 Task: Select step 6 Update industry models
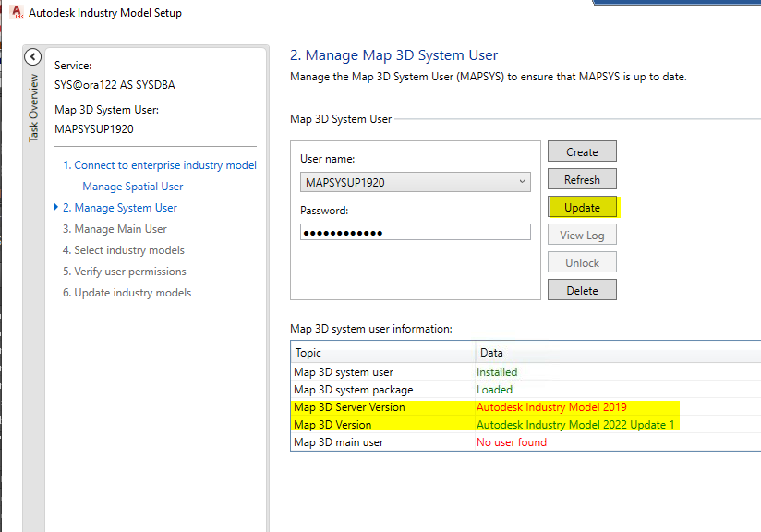coord(127,293)
